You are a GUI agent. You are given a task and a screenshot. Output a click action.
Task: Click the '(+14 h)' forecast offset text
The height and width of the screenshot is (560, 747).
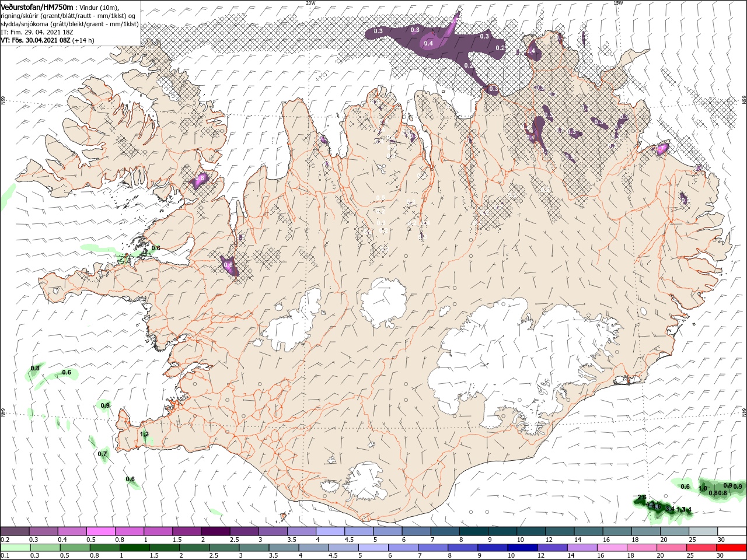83,40
